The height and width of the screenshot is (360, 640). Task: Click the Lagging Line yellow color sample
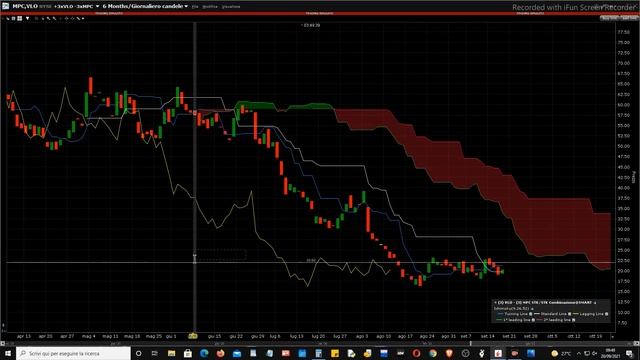pos(576,314)
